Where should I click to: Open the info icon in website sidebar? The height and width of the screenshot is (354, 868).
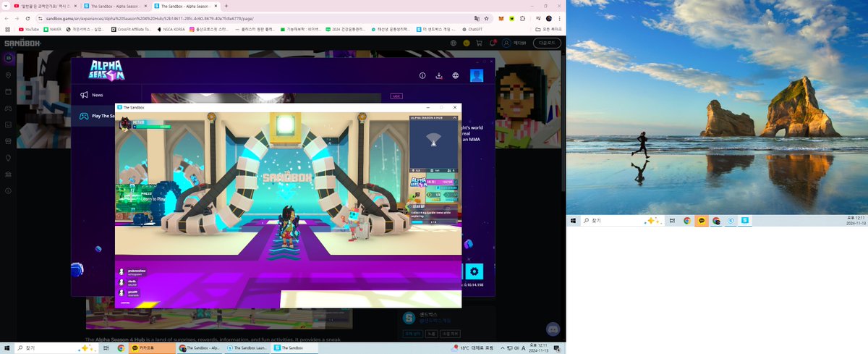click(x=9, y=190)
